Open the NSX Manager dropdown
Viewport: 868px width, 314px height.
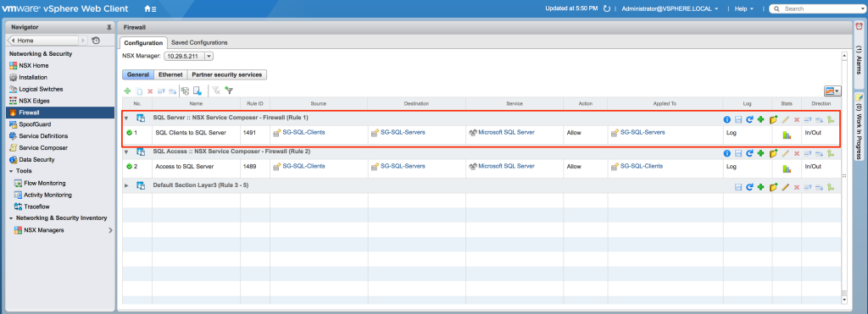click(x=209, y=56)
